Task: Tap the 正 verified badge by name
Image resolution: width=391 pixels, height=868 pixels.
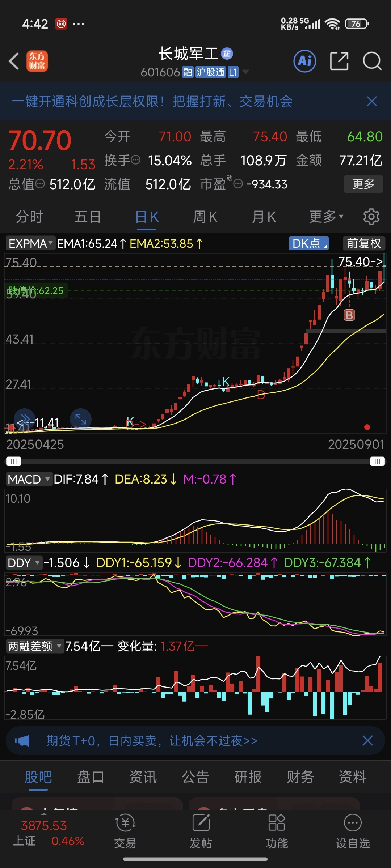Action: coord(227,54)
